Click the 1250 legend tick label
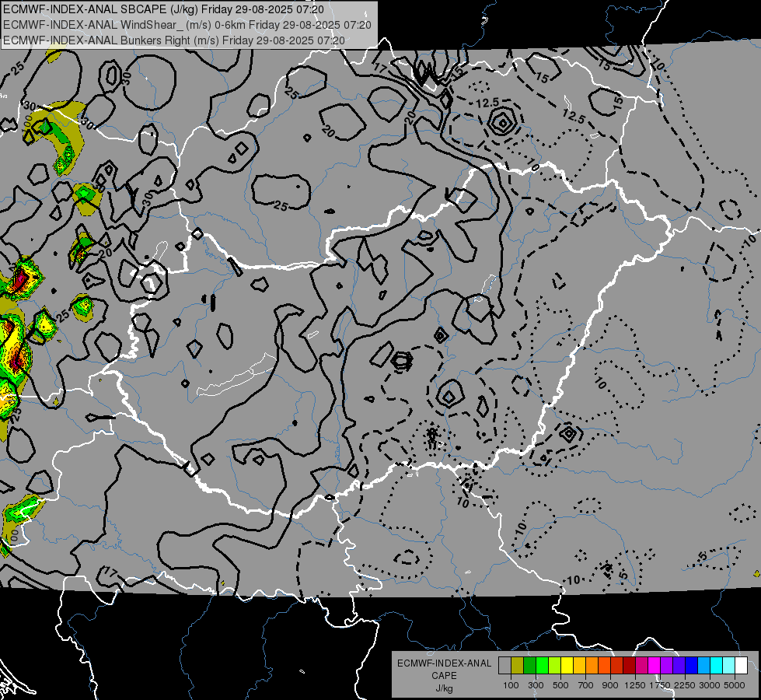This screenshot has height=700, width=761. click(635, 685)
